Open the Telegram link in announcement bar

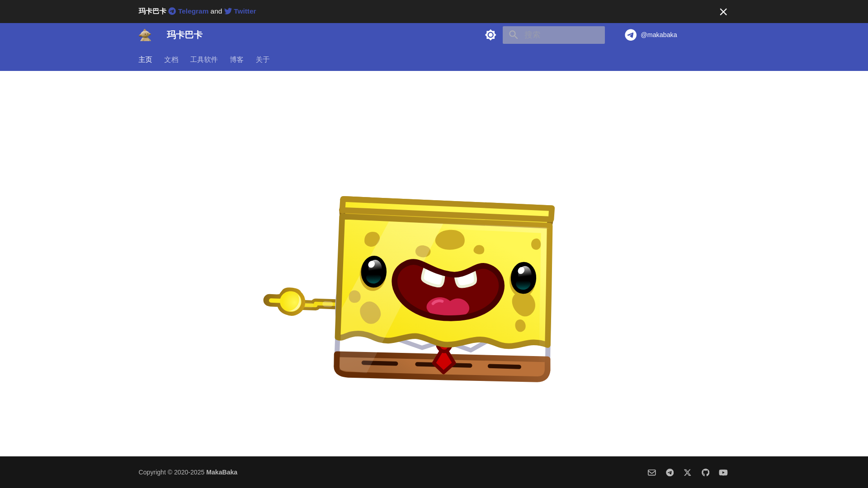click(189, 11)
